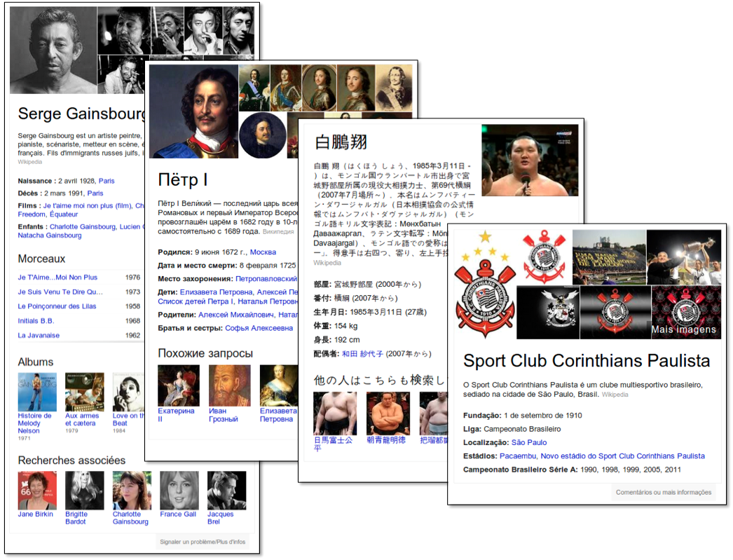The height and width of the screenshot is (560, 733).
Task: Click the Fundação date 1 de setembro de 1910
Action: point(542,415)
